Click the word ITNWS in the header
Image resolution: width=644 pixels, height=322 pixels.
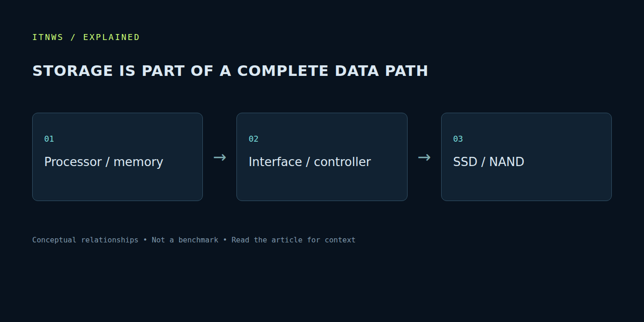tap(48, 37)
